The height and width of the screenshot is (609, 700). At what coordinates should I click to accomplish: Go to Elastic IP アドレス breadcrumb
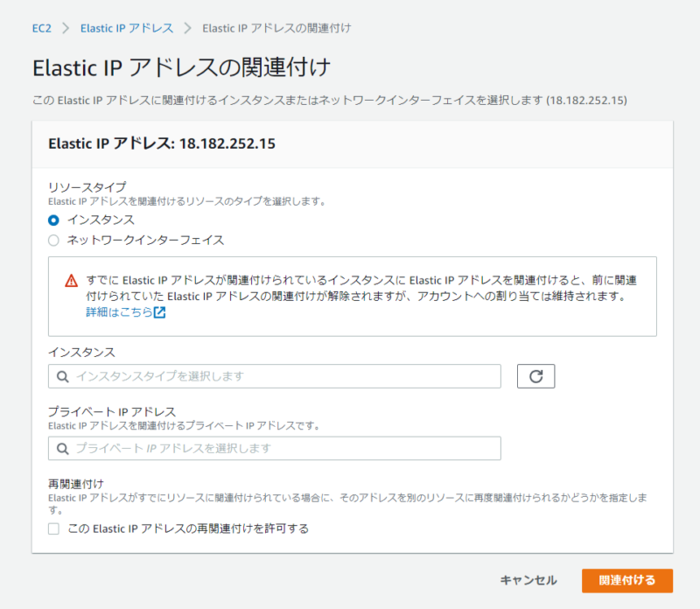127,28
